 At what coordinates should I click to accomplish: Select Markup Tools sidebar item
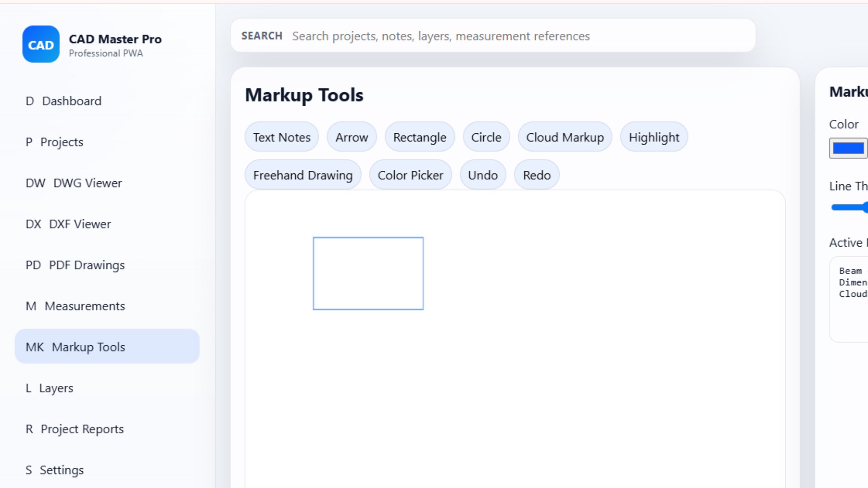(107, 347)
